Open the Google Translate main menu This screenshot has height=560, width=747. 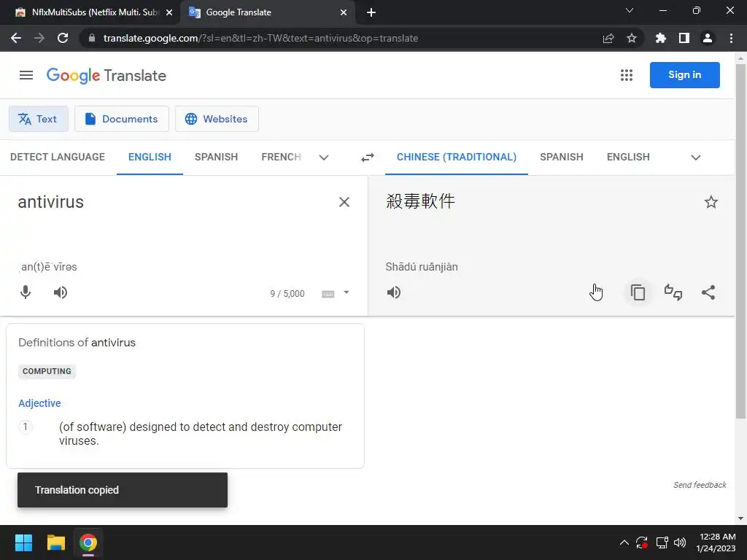click(26, 75)
